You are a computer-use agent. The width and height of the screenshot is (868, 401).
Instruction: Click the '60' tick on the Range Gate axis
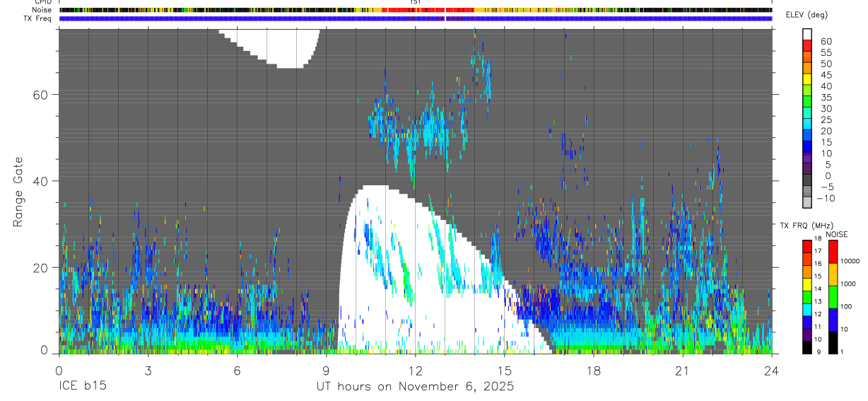coord(42,94)
